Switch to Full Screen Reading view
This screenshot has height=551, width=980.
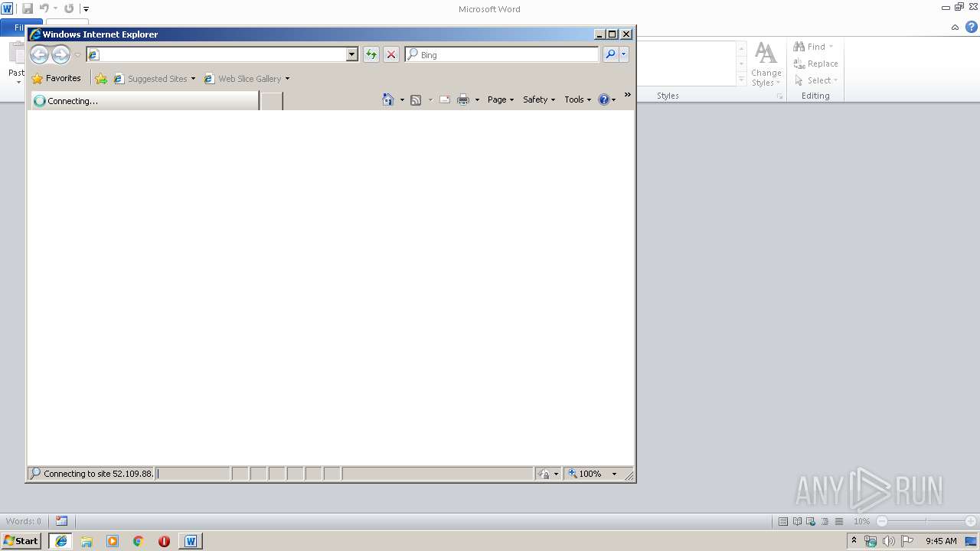[797, 521]
